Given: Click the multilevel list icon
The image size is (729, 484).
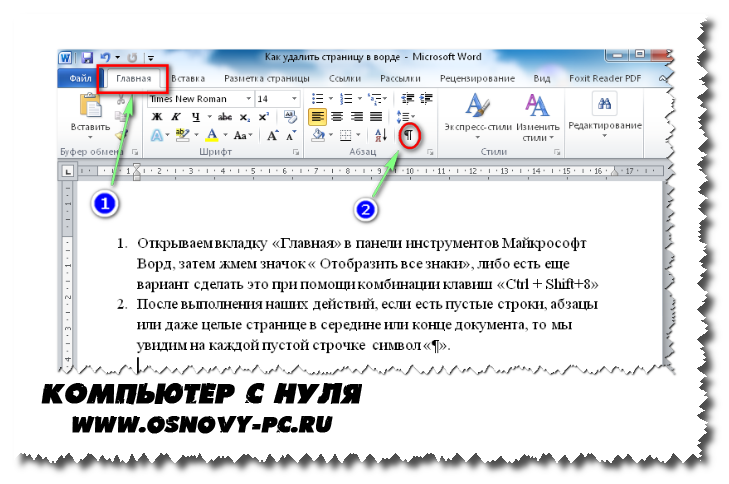Looking at the screenshot, I should tap(374, 99).
